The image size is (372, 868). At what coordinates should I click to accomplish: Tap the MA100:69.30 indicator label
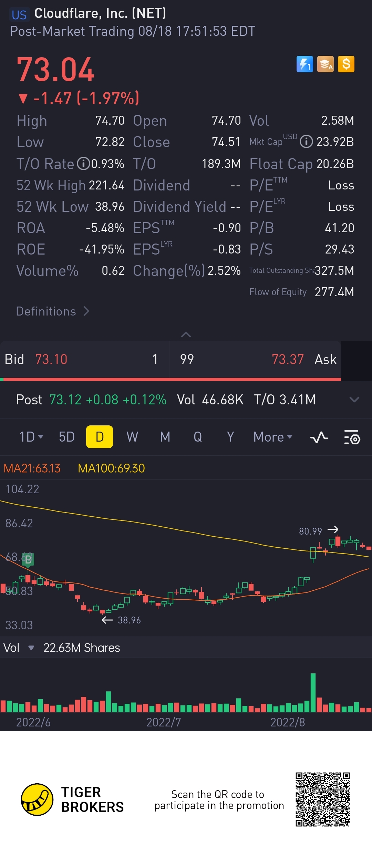[111, 468]
